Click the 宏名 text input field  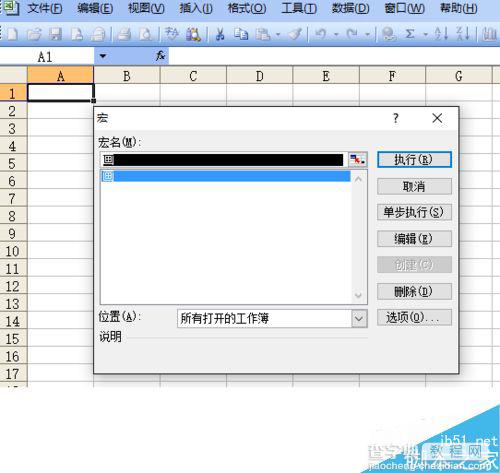tap(224, 160)
